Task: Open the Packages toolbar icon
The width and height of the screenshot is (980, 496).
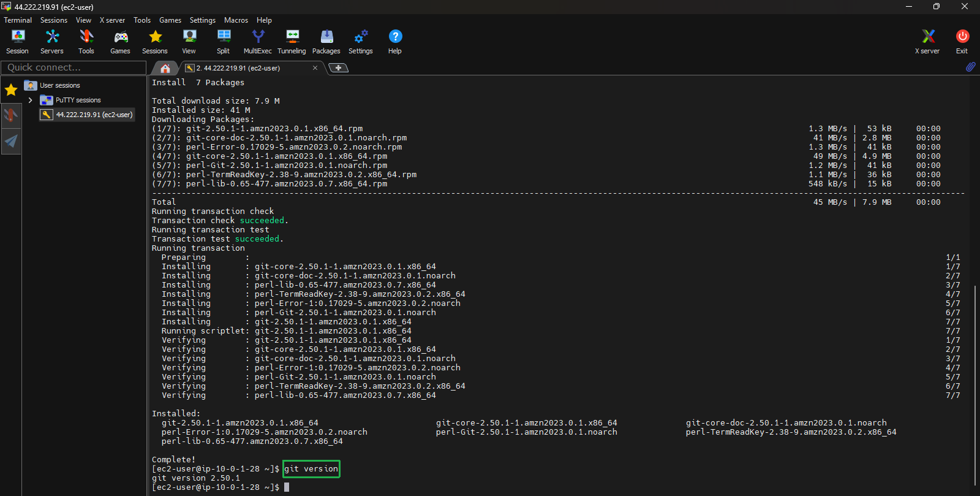Action: pos(326,42)
